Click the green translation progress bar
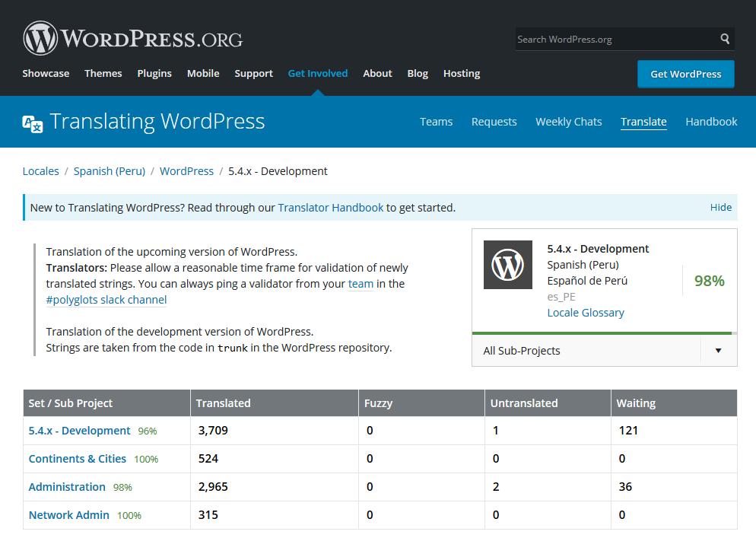756x541 pixels. click(601, 333)
